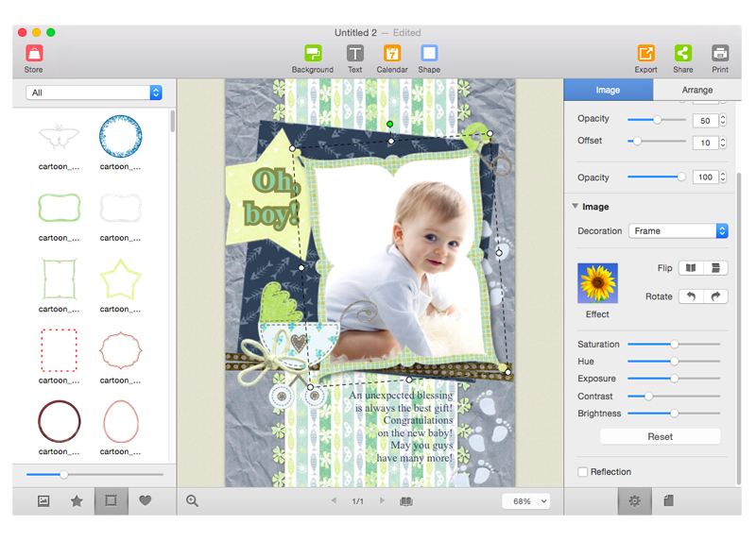Adjust the Saturation slider
Screen dimensions: 756x541
pos(674,344)
